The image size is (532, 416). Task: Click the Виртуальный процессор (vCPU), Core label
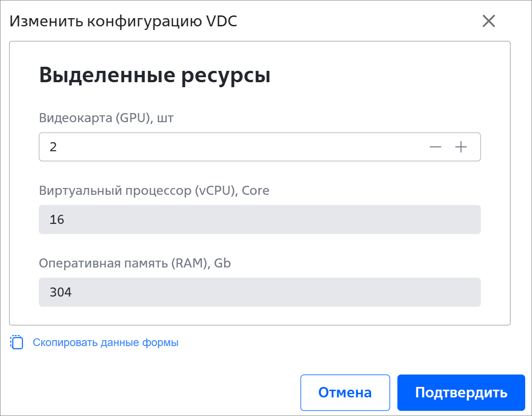[154, 191]
